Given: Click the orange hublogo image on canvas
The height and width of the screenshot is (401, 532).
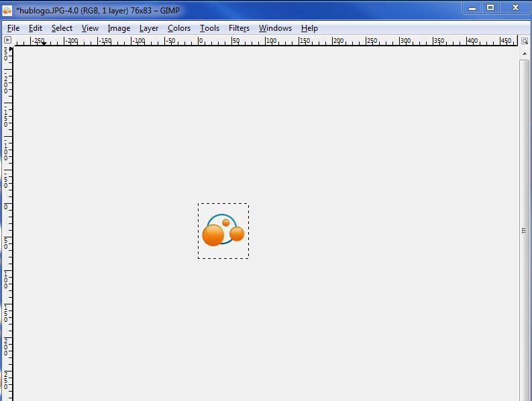Looking at the screenshot, I should pyautogui.click(x=223, y=231).
